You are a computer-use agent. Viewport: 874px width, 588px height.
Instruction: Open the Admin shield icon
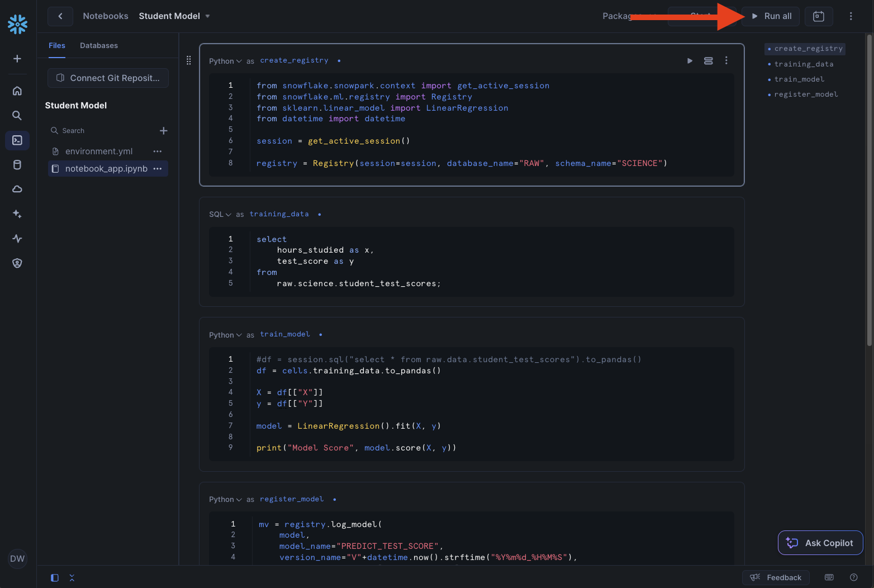pos(17,263)
